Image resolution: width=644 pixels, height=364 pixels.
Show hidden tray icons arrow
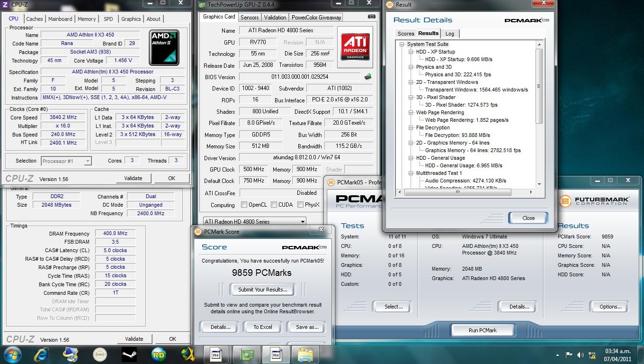pos(557,355)
